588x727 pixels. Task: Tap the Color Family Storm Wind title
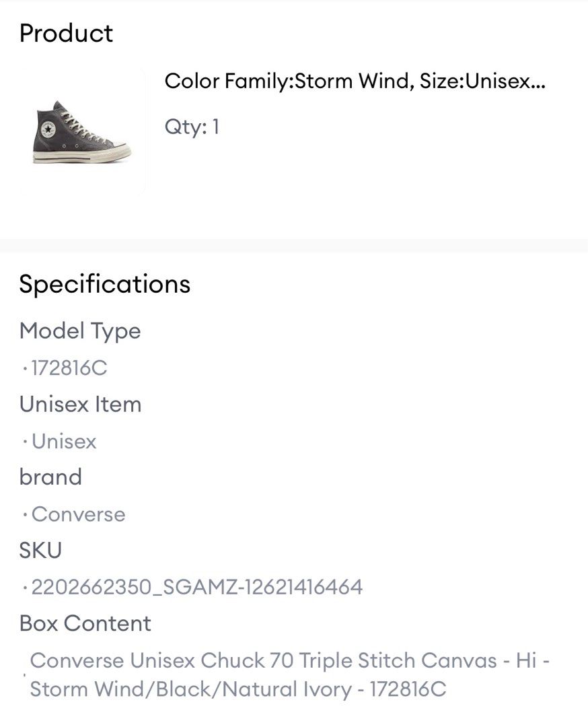pos(355,81)
